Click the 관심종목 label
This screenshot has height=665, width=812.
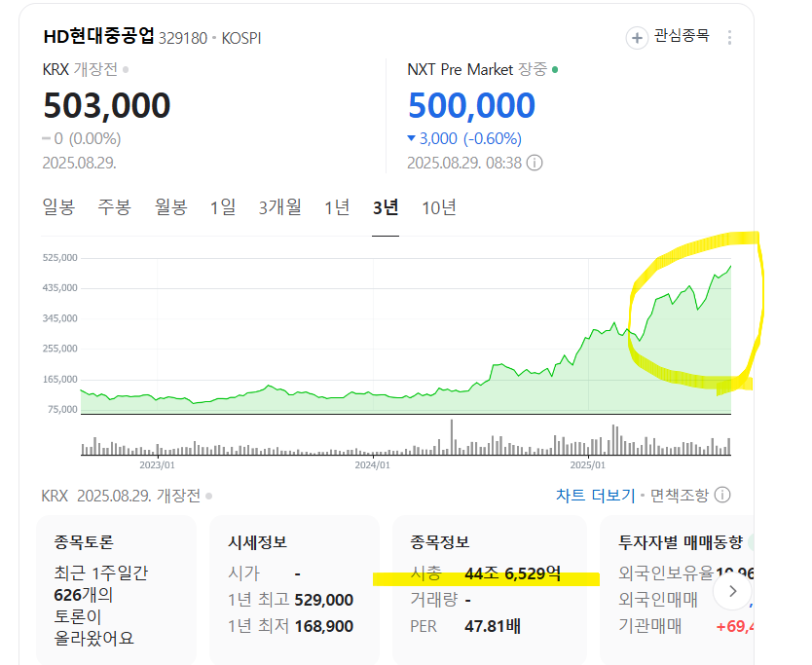(x=682, y=36)
